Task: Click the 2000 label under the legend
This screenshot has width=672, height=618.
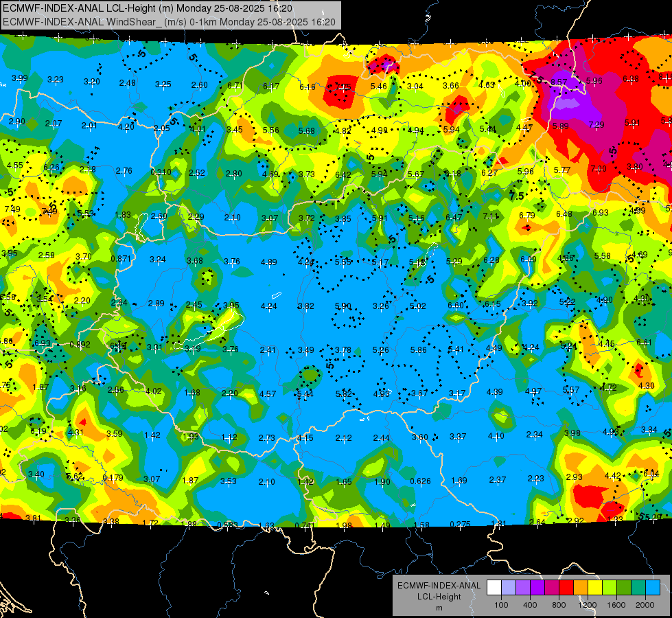Action: [645, 605]
